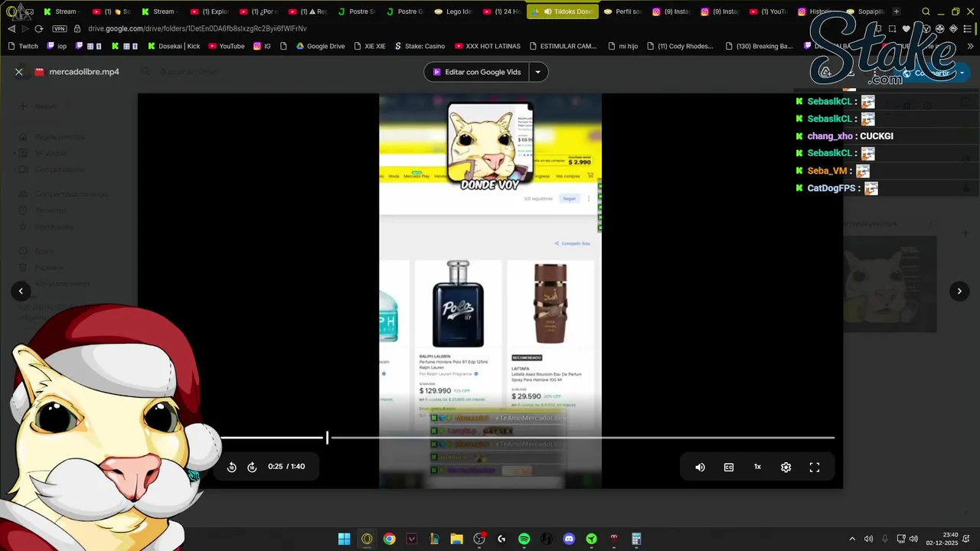Open Spotify from the taskbar
Image resolution: width=980 pixels, height=551 pixels.
(x=524, y=539)
